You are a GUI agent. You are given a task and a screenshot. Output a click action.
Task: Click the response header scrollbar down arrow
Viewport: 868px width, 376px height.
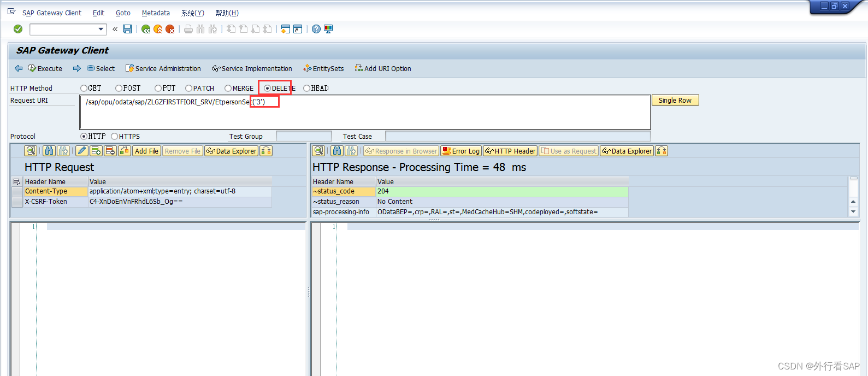pyautogui.click(x=853, y=211)
